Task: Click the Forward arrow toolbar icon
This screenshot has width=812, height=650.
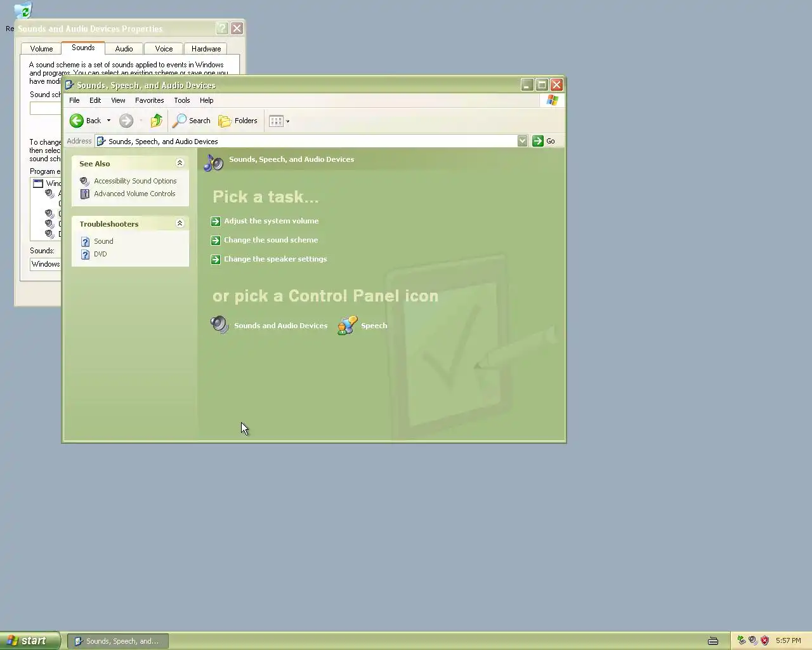Action: pos(126,121)
